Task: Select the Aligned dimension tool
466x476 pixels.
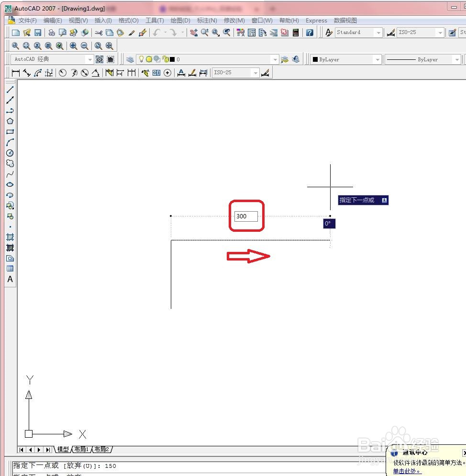Action: tap(27, 73)
